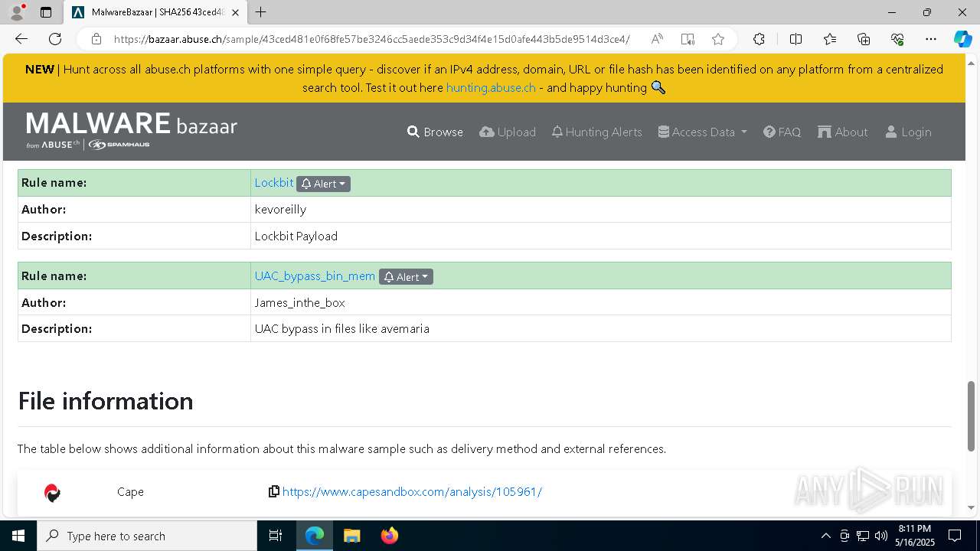This screenshot has width=980, height=551.
Task: Reload the page with the Refresh icon
Action: (55, 39)
